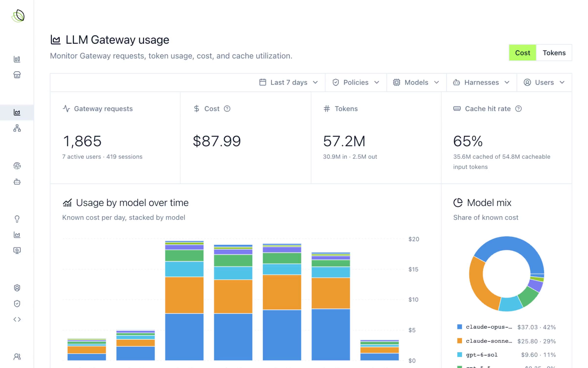Image resolution: width=588 pixels, height=368 pixels.
Task: Open the shield check policies sidebar icon
Action: (17, 303)
